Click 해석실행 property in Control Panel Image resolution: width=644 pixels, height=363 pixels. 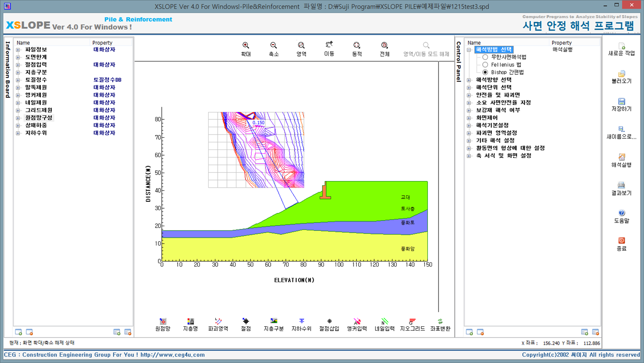tap(562, 49)
